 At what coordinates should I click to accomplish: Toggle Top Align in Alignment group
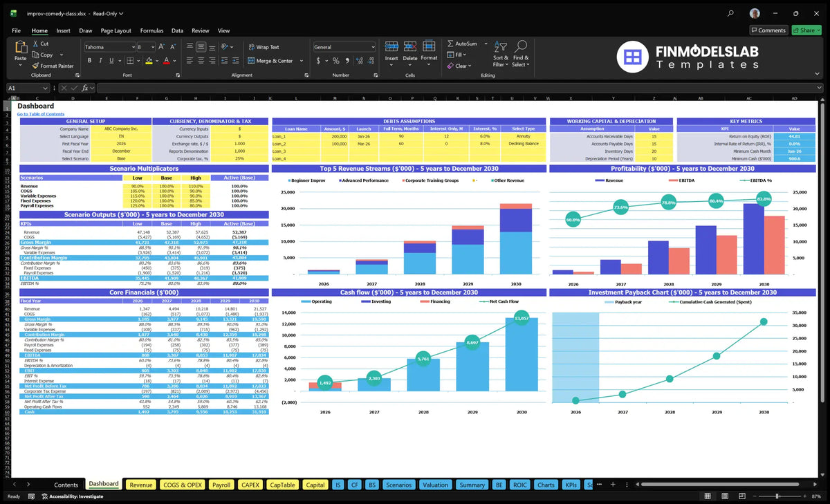tap(190, 47)
